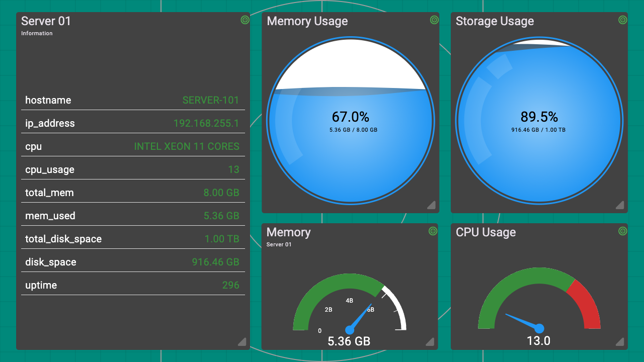Click the status indicator icon on CPU Usage widget
The image size is (644, 362).
click(x=622, y=231)
